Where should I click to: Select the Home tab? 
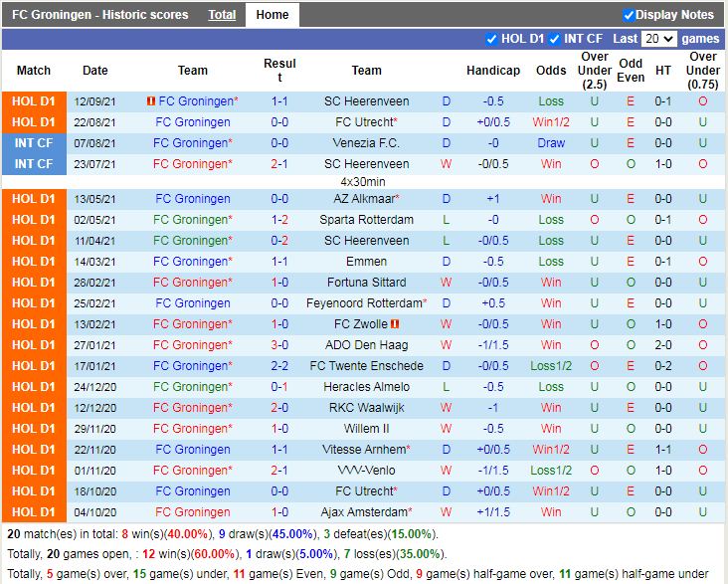coord(272,15)
